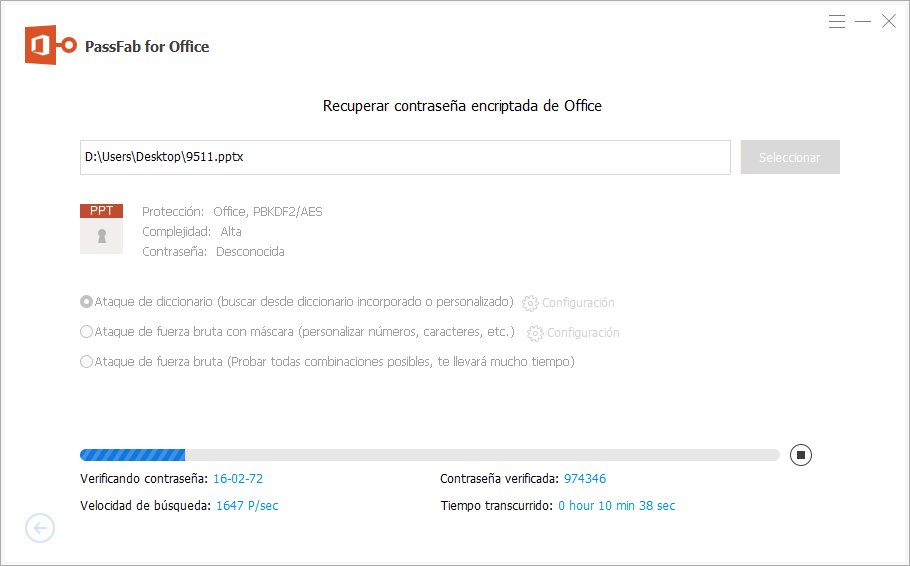The image size is (910, 566).
Task: Open gear icon for mask attack Configuración
Action: 535,333
